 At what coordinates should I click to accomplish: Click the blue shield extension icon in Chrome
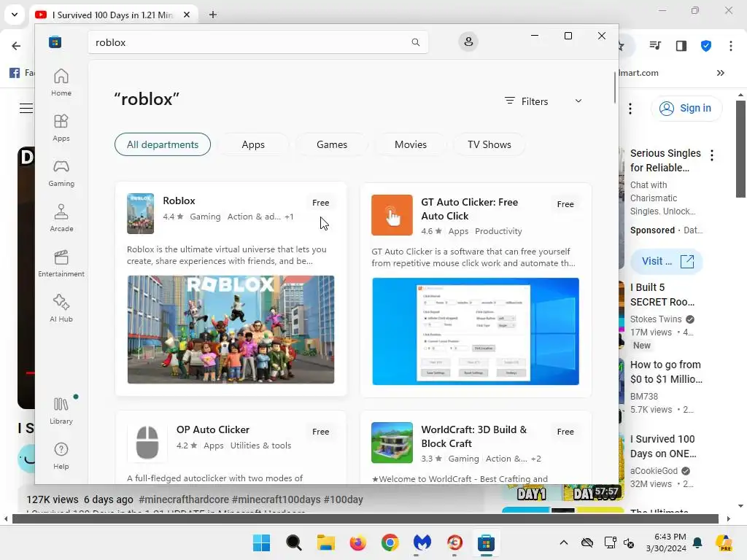706,46
